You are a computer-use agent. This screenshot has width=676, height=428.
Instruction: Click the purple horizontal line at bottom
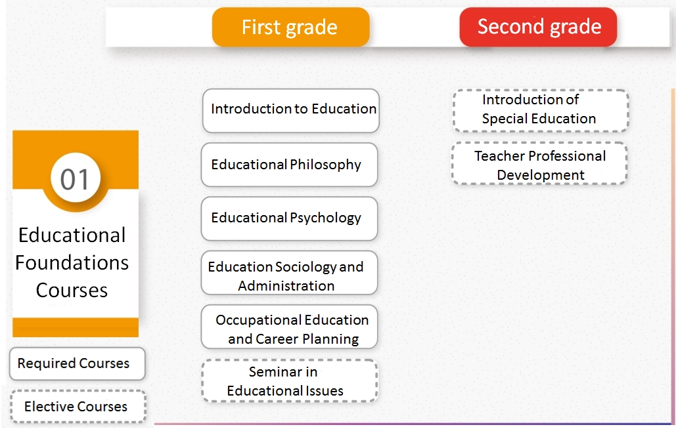(x=400, y=423)
